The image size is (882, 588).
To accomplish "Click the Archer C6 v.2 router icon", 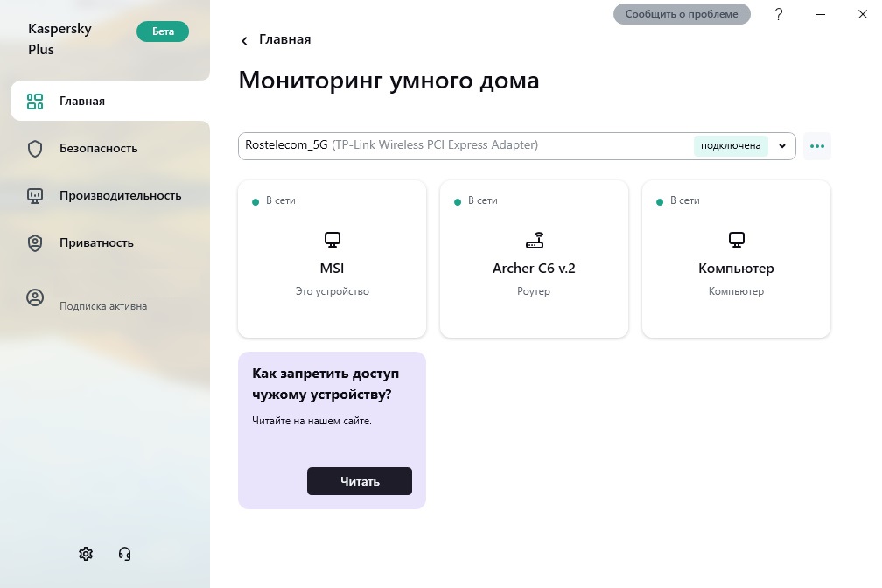I will (x=535, y=240).
